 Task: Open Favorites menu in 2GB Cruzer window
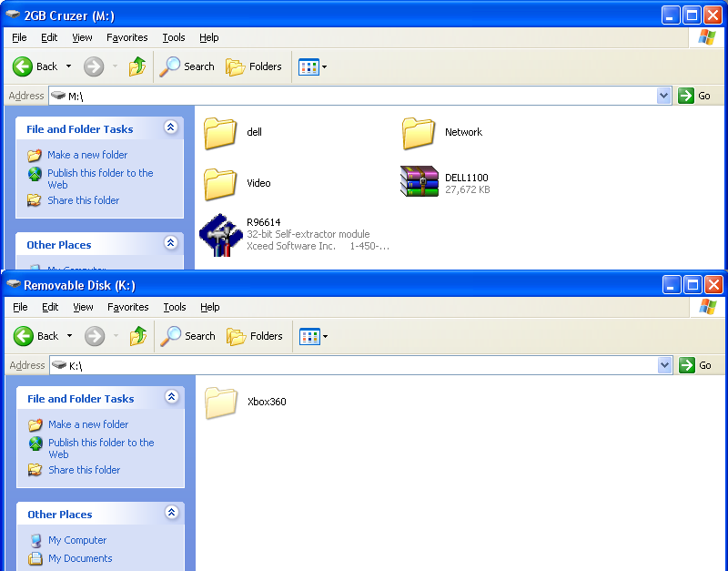(126, 37)
